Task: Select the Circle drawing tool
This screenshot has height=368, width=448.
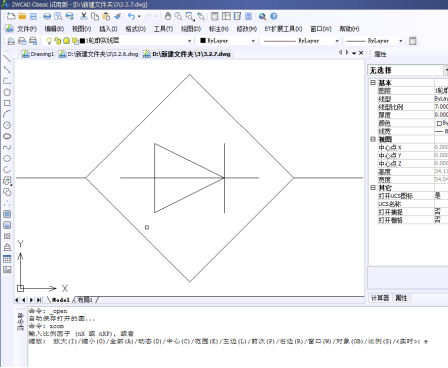Action: coord(7,125)
